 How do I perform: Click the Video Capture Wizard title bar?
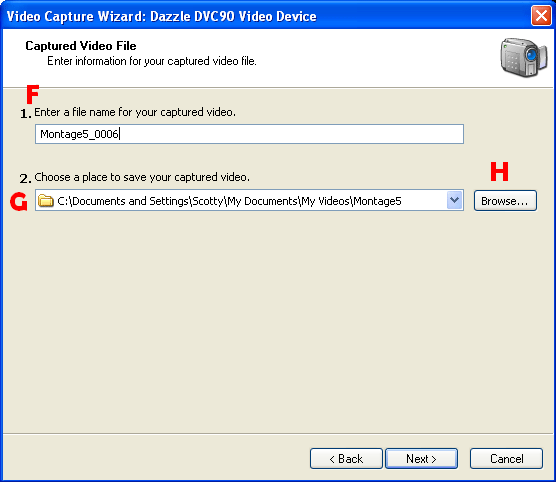pos(266,16)
